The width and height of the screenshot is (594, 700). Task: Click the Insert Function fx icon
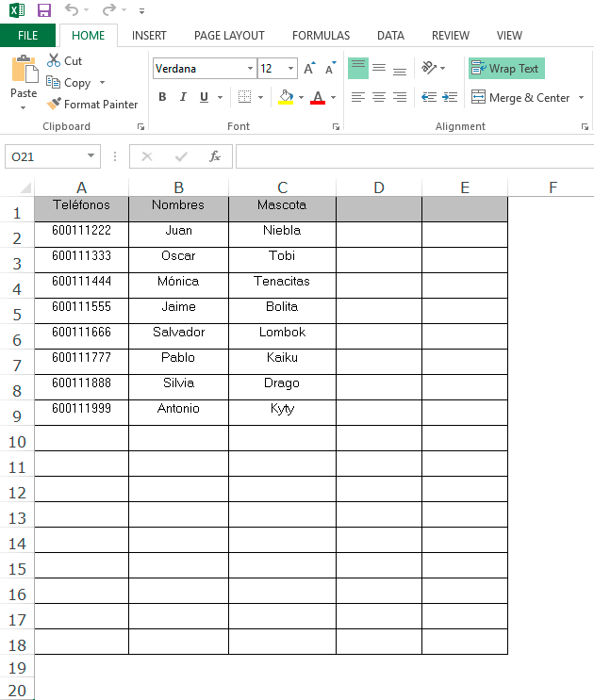tap(215, 156)
